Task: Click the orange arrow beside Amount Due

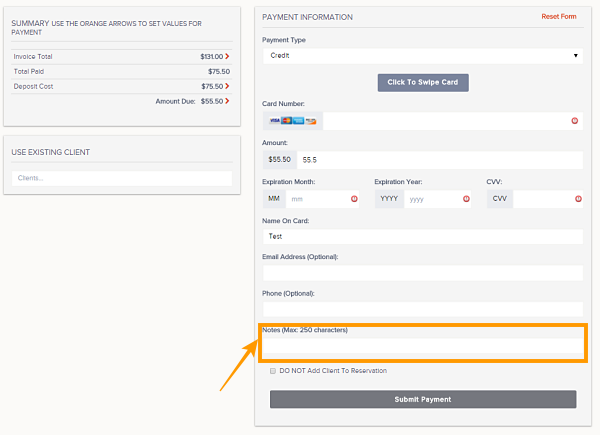Action: coord(227,101)
